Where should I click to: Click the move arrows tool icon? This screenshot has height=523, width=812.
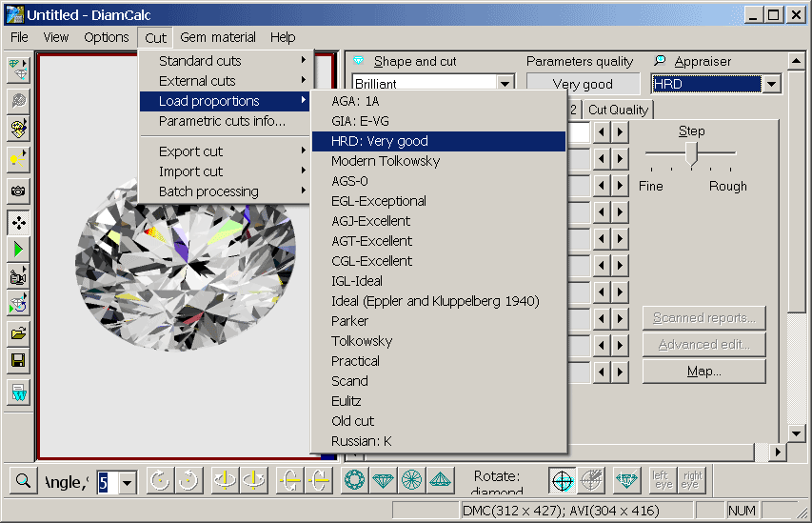pyautogui.click(x=18, y=223)
